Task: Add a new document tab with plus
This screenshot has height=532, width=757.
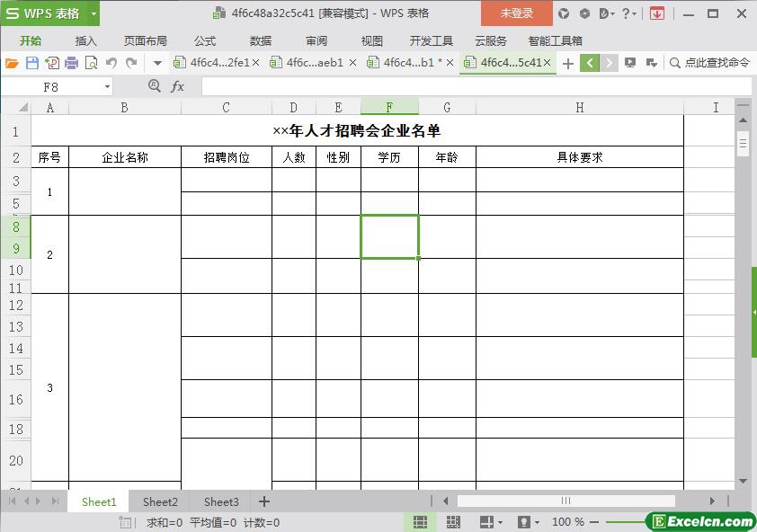Action: 568,63
